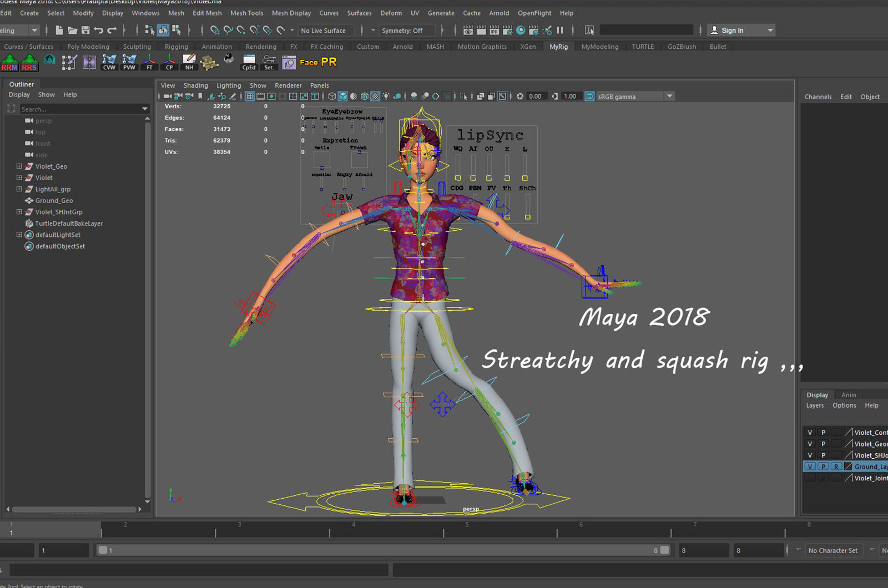Expand the Violet node in Outliner
This screenshot has width=888, height=588.
[x=19, y=178]
